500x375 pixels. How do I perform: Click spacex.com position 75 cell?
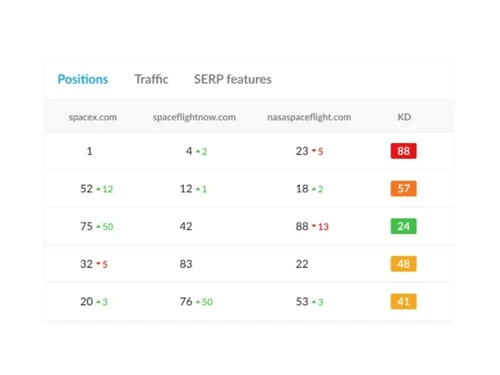point(86,227)
